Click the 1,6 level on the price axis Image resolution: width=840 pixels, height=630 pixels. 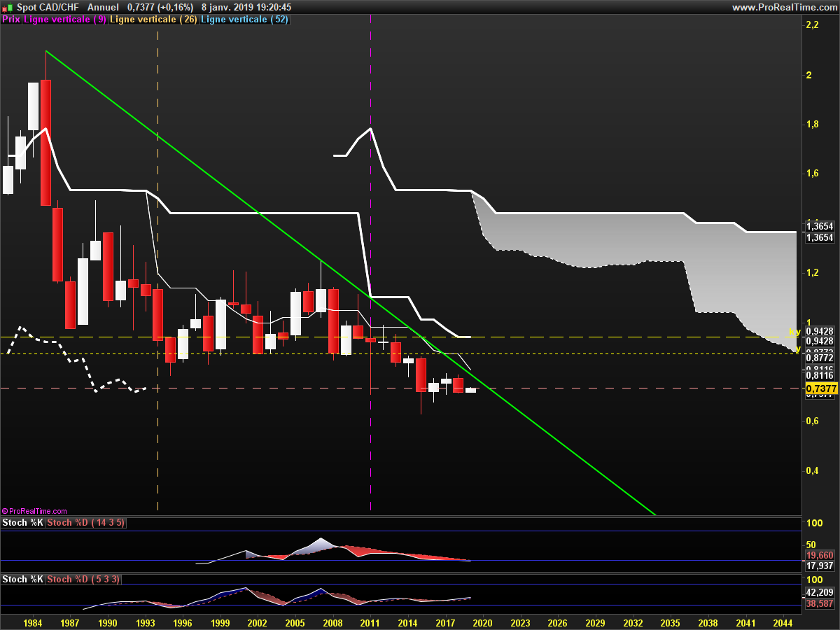812,174
